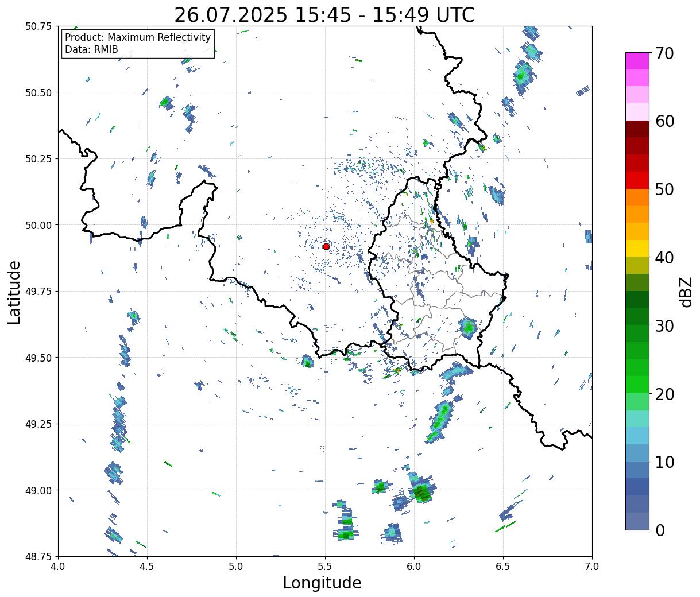
Task: Click the "Data: RMIB" text
Action: [x=91, y=49]
